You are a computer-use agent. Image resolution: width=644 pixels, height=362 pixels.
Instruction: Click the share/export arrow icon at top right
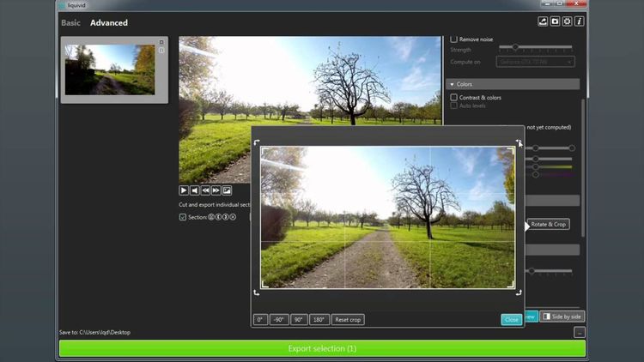click(x=543, y=21)
